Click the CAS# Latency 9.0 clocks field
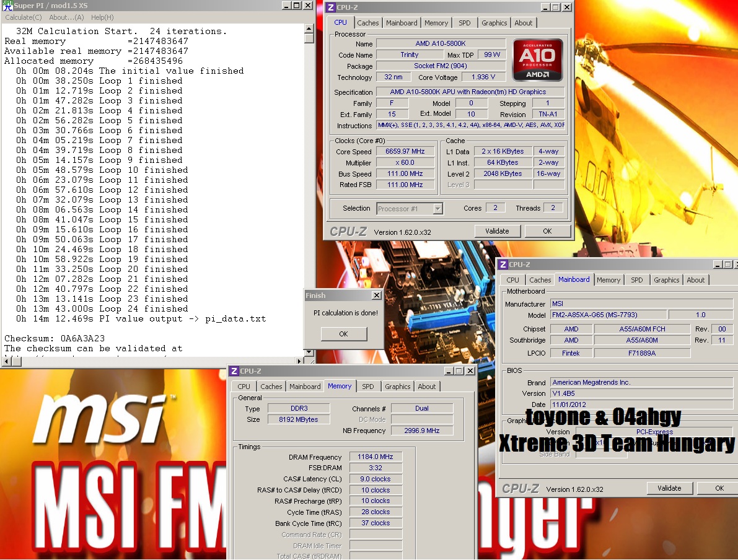This screenshot has width=738, height=560. pos(375,479)
